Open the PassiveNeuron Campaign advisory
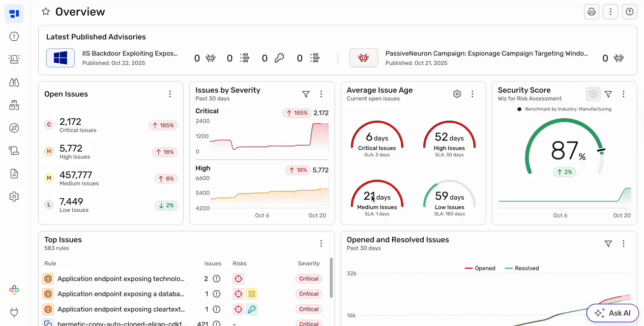This screenshot has height=326, width=644. (486, 53)
